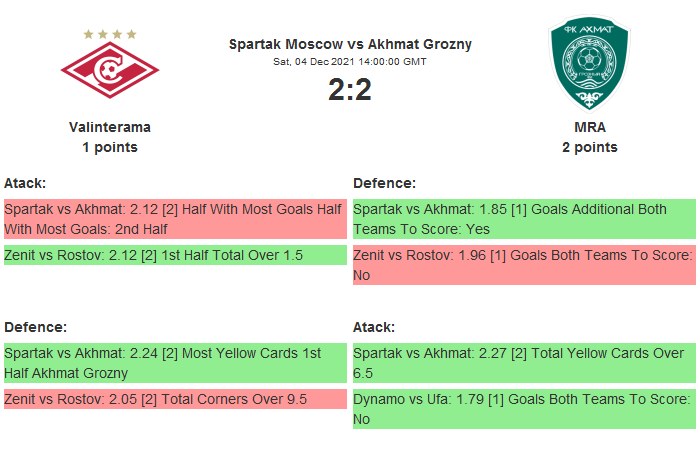
Task: Select the Half With Most Goals bet row
Action: click(x=173, y=219)
